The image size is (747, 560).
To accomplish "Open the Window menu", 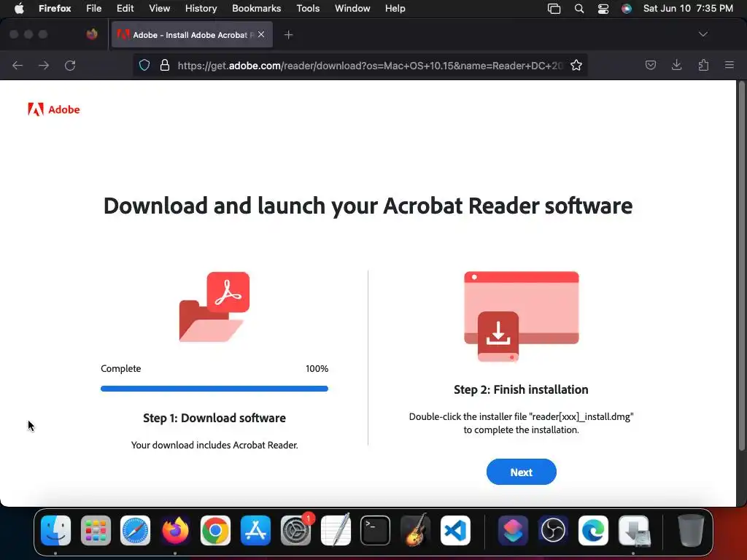I will click(x=352, y=9).
